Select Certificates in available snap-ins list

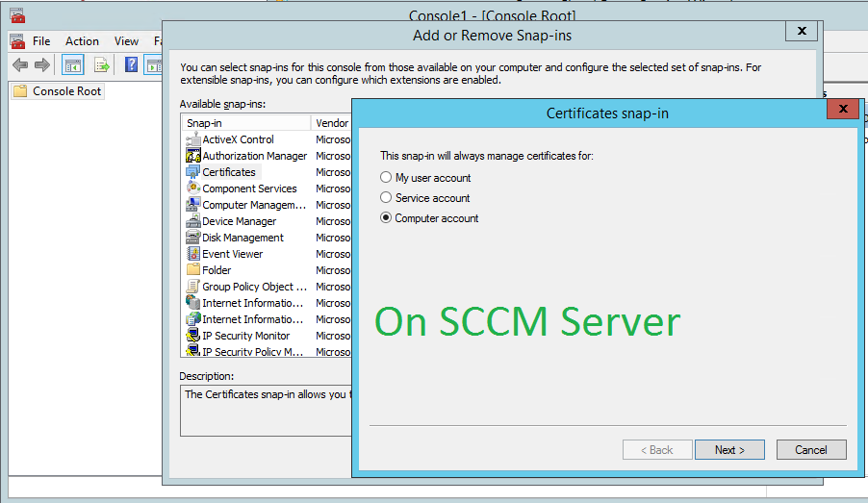tap(229, 172)
